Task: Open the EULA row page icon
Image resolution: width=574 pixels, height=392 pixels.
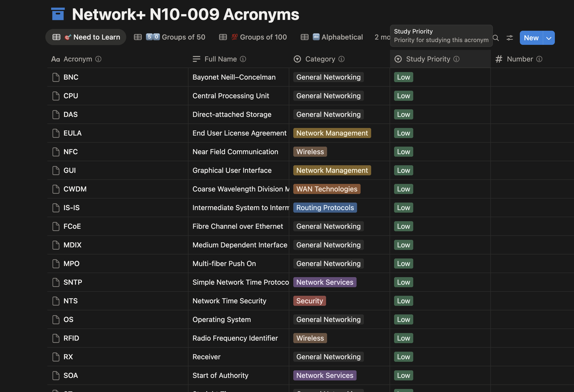Action: tap(56, 133)
